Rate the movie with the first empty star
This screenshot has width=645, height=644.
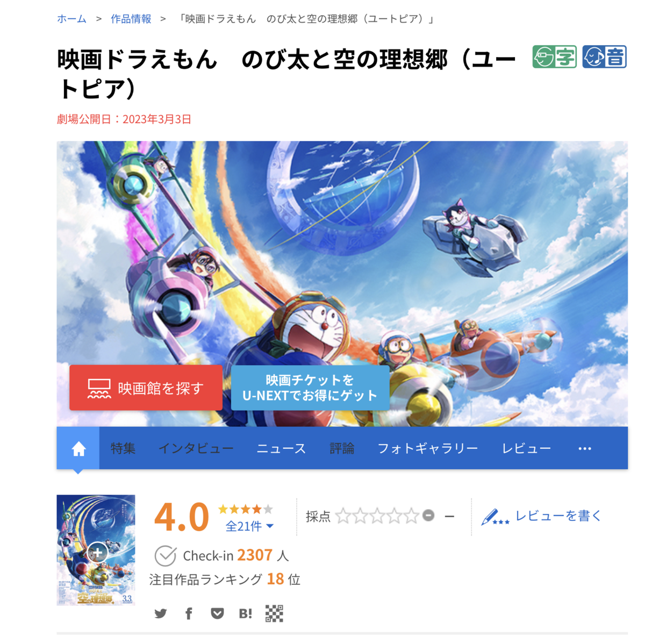(343, 517)
